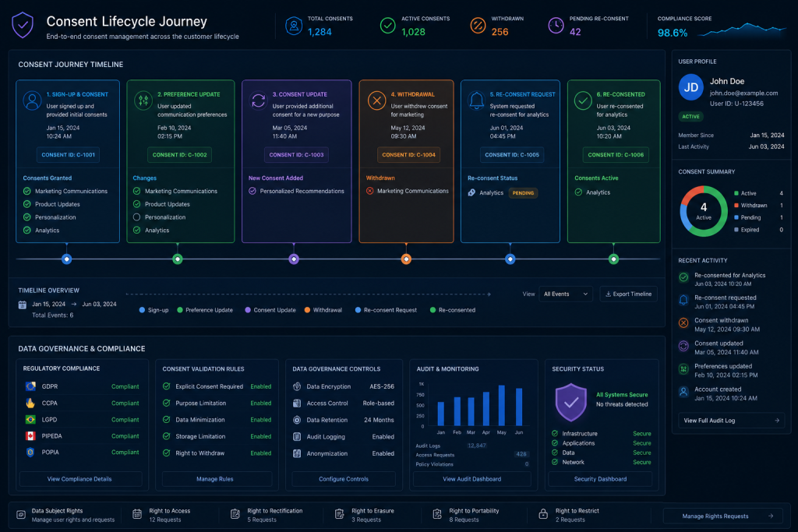Click the Consent withdrawn recent activity entry
Viewport: 798px width, 532px height.
pyautogui.click(x=719, y=325)
